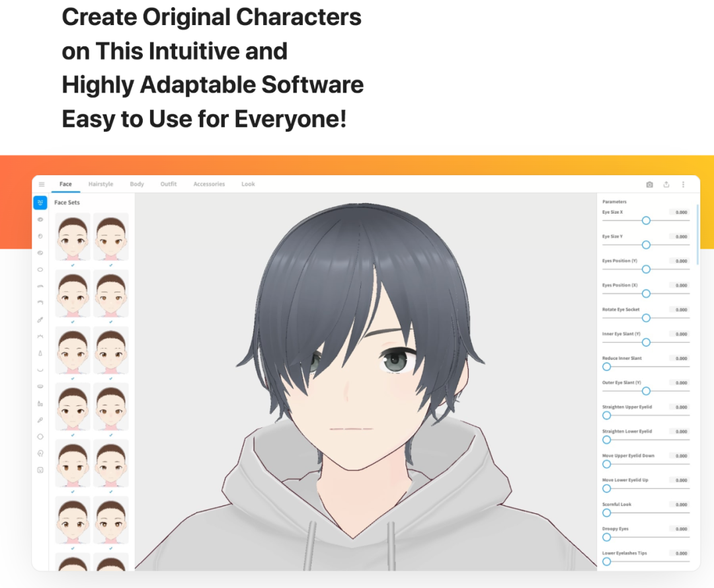The image size is (714, 588).
Task: Switch to the Hairstyle tab
Action: [100, 184]
